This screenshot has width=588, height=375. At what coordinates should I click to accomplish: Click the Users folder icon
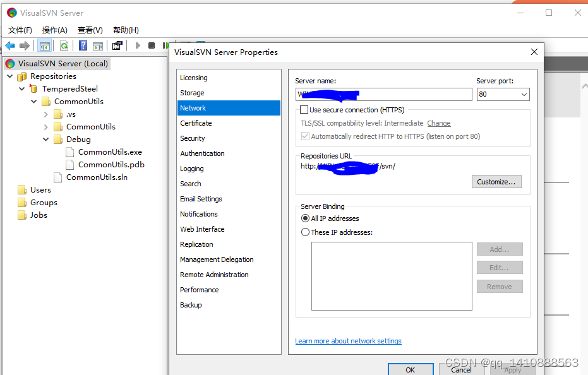[22, 190]
